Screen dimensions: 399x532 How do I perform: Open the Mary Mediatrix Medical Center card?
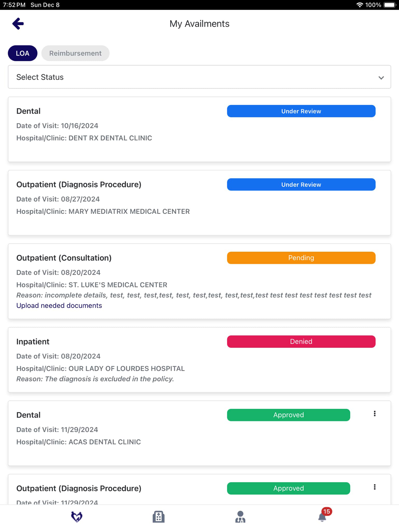199,203
